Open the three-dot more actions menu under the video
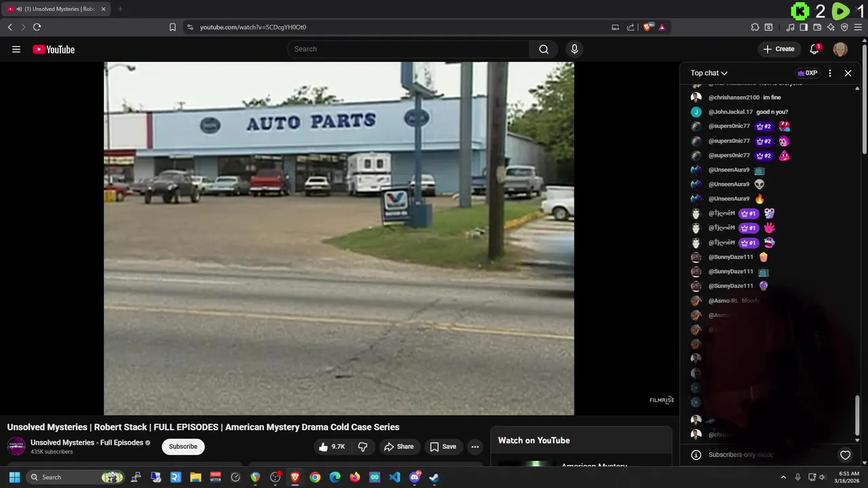Viewport: 868px width, 488px height. (475, 447)
